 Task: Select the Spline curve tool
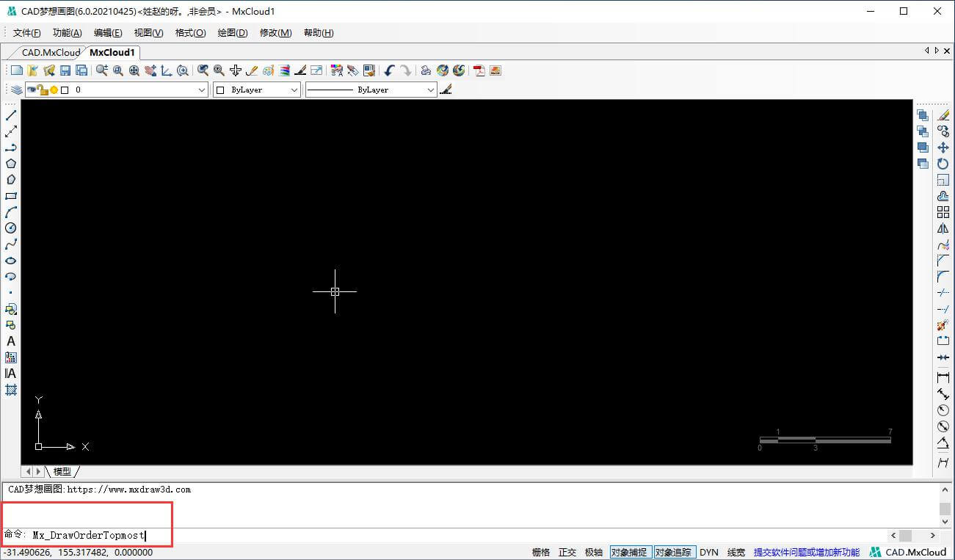[x=11, y=244]
